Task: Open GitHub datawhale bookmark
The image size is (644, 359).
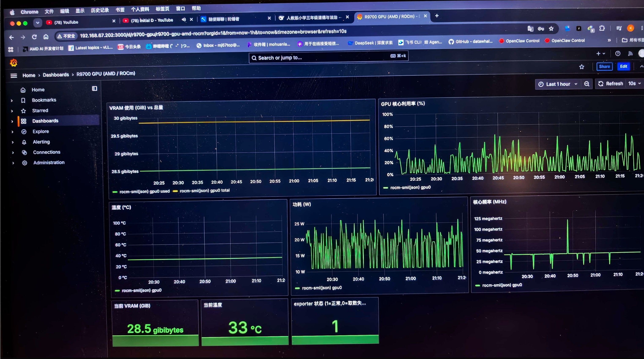Action: [471, 41]
